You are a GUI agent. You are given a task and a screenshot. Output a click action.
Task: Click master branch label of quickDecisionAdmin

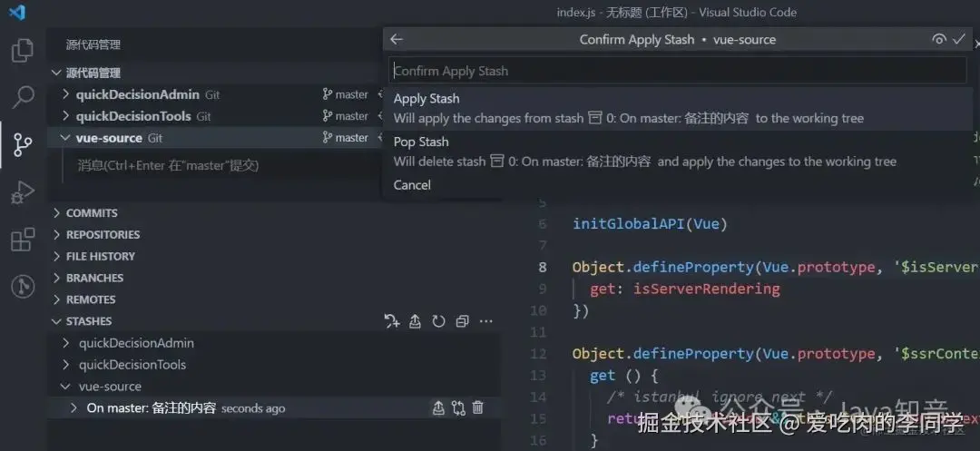tap(351, 94)
